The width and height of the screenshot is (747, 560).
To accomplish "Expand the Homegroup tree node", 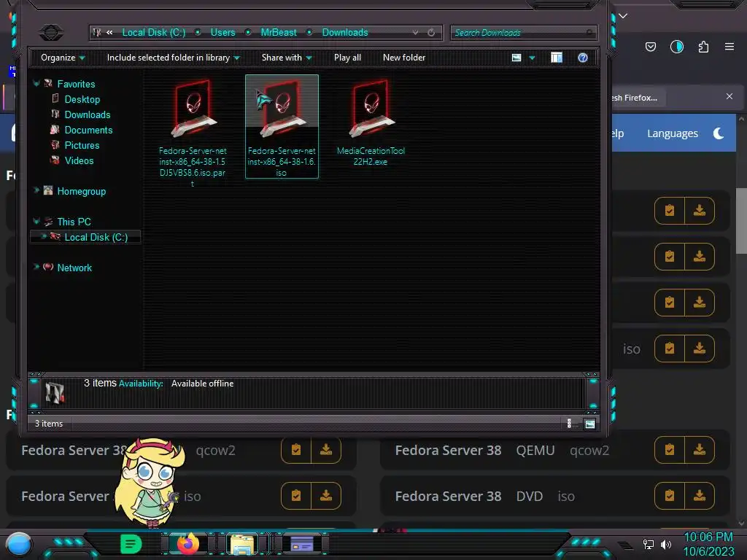I will [36, 190].
